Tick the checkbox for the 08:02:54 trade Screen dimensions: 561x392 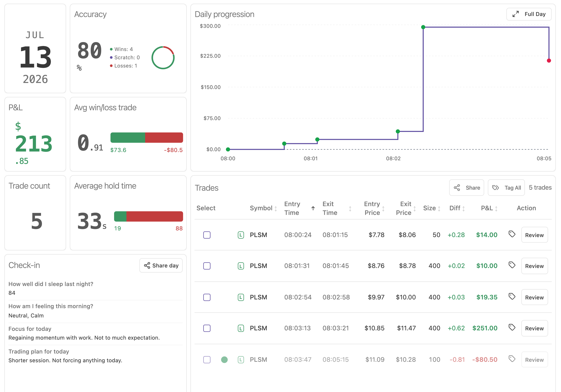(x=207, y=297)
